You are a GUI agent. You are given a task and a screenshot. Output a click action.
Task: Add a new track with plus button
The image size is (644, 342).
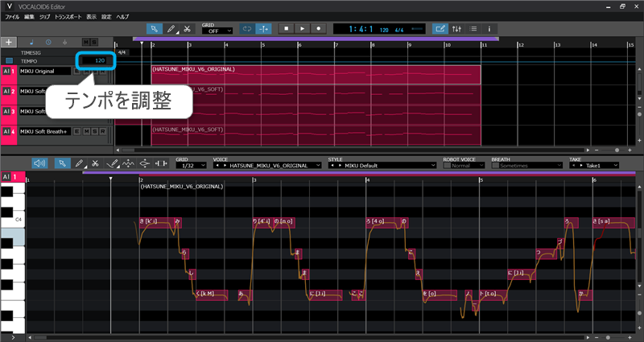(9, 42)
